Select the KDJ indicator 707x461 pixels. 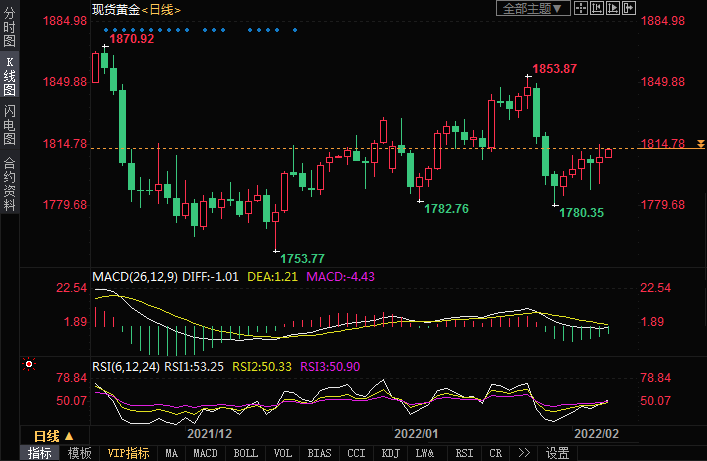390,453
